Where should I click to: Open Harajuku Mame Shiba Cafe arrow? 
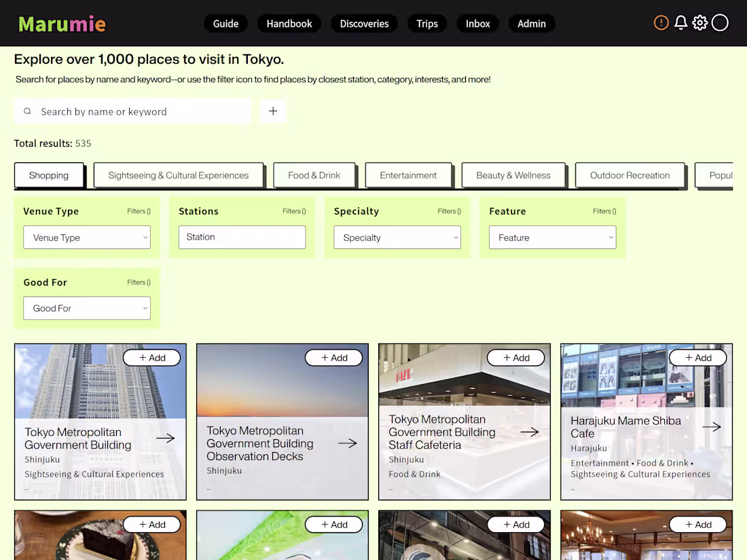click(711, 427)
